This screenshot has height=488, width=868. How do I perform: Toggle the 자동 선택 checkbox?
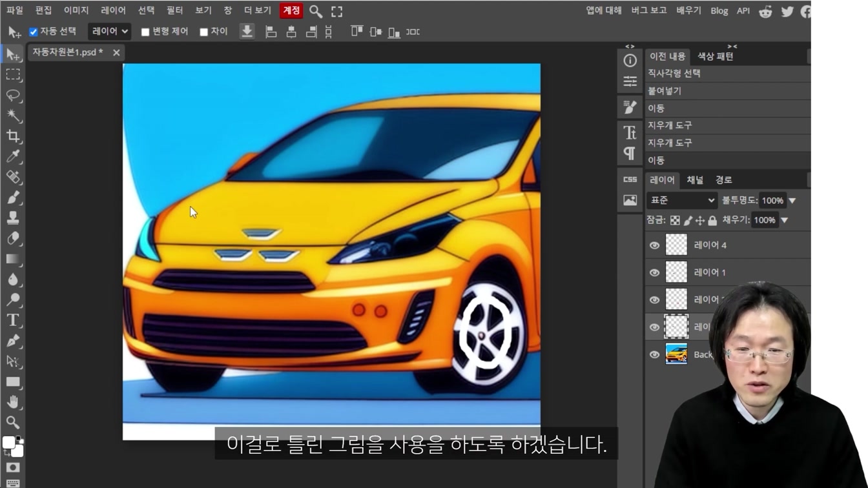(x=34, y=32)
